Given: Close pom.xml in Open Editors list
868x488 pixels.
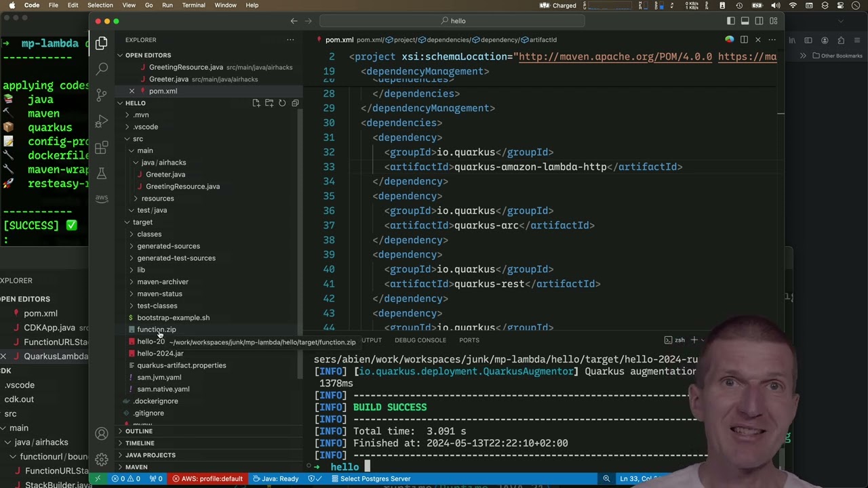Looking at the screenshot, I should coord(132,91).
